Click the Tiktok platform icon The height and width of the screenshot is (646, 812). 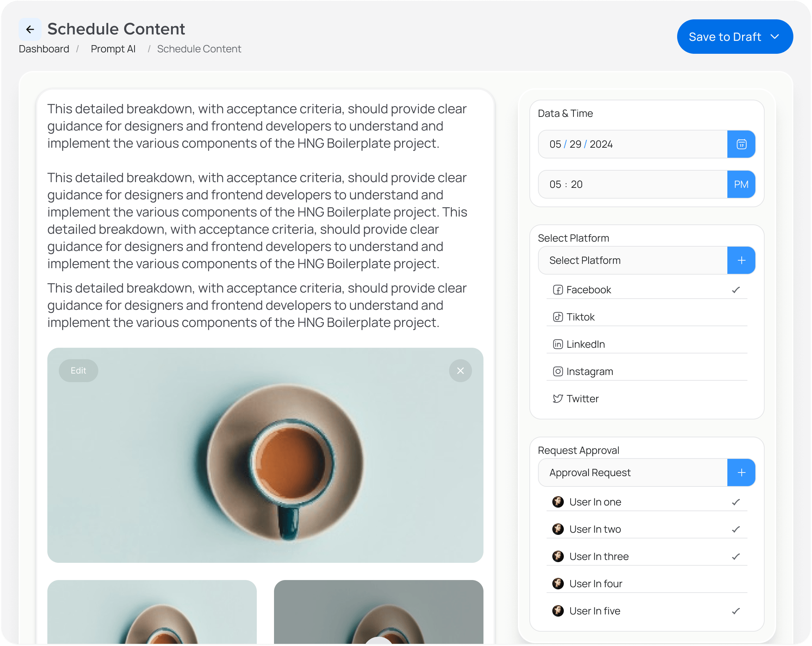(557, 317)
